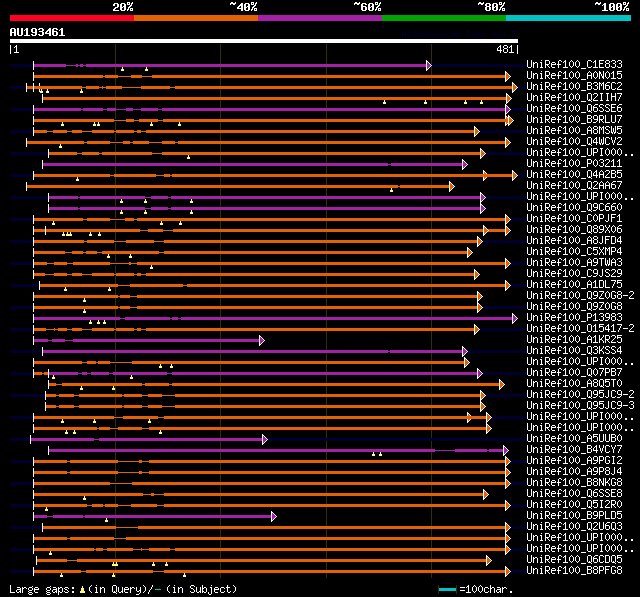
Task: Select the UniRef100_A9TWA3 row label
Action: 574,263
